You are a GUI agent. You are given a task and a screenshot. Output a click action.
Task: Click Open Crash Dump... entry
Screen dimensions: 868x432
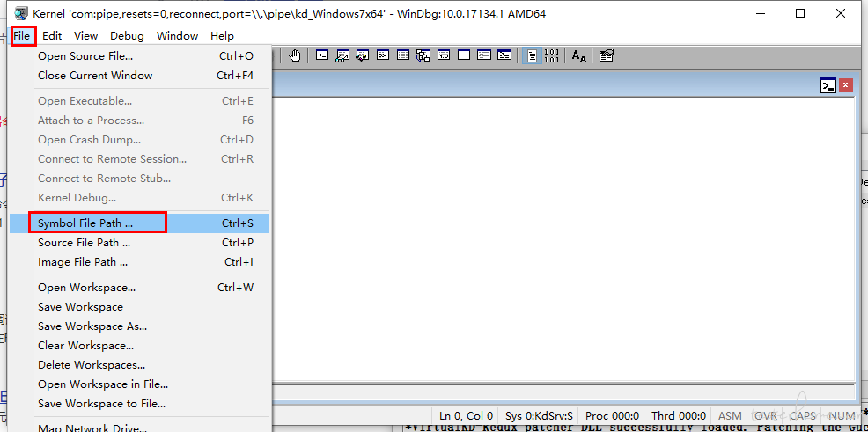tap(139, 139)
